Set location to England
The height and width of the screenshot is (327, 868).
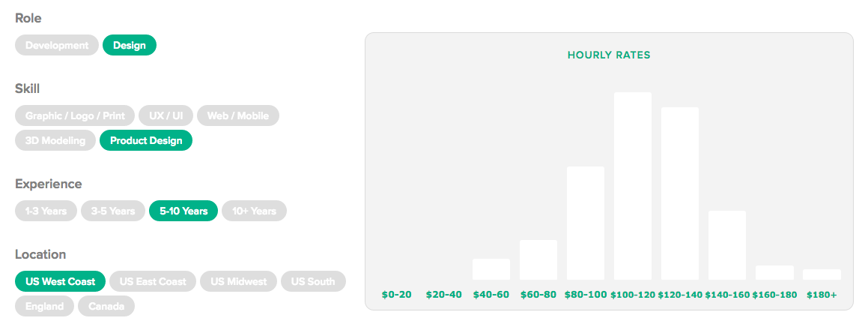coord(44,306)
